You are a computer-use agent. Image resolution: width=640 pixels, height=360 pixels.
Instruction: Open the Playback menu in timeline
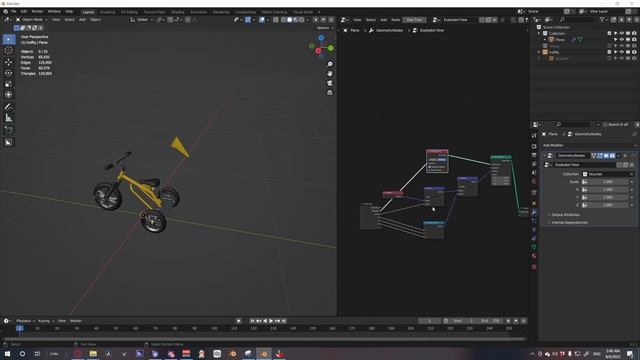click(x=25, y=321)
